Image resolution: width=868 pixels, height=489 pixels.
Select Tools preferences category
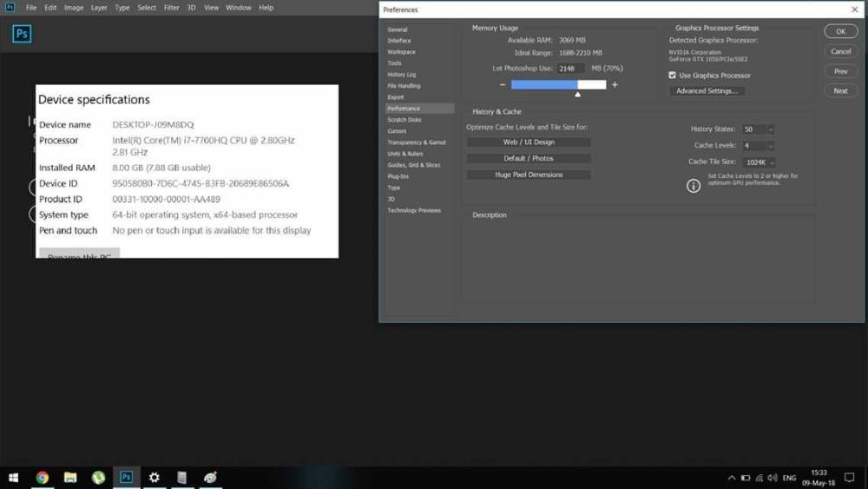(x=394, y=63)
